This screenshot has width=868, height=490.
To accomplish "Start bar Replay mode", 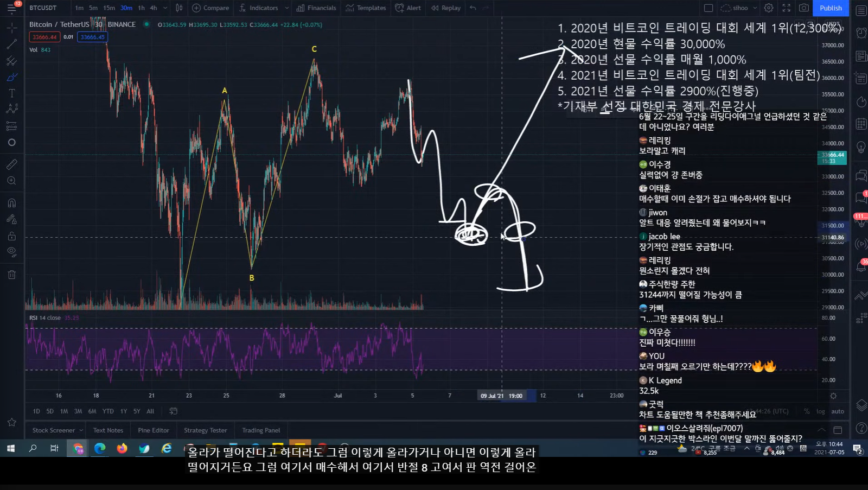I will 446,8.
